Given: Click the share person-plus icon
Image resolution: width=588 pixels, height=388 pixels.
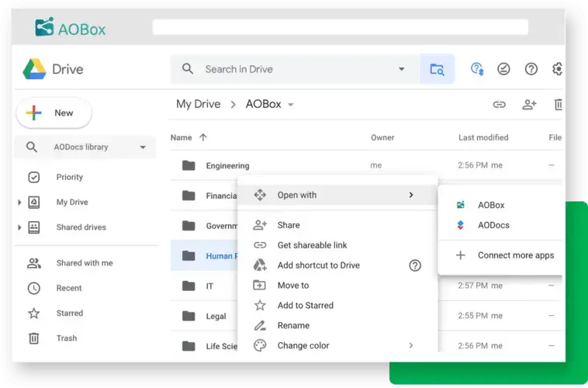Looking at the screenshot, I should pos(529,105).
